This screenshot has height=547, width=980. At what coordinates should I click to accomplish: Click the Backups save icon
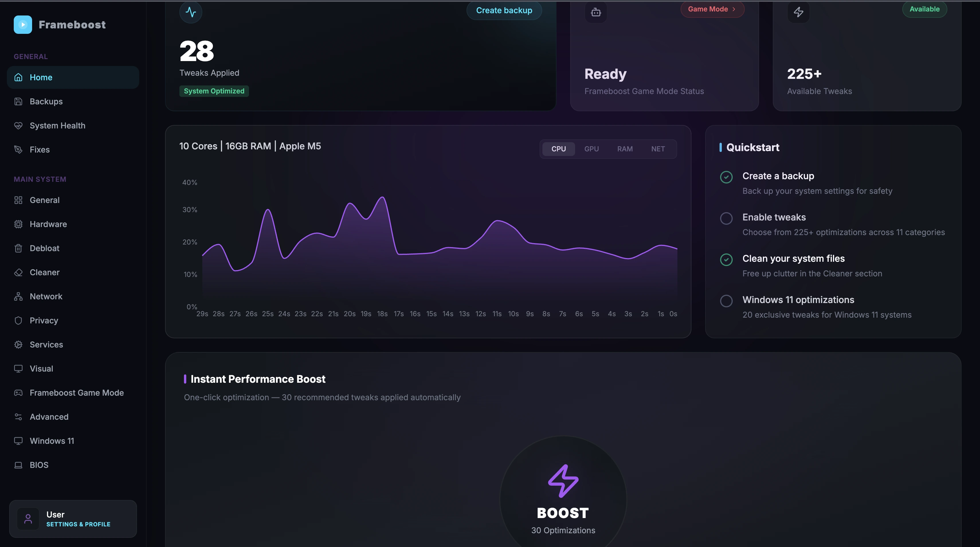pyautogui.click(x=18, y=102)
